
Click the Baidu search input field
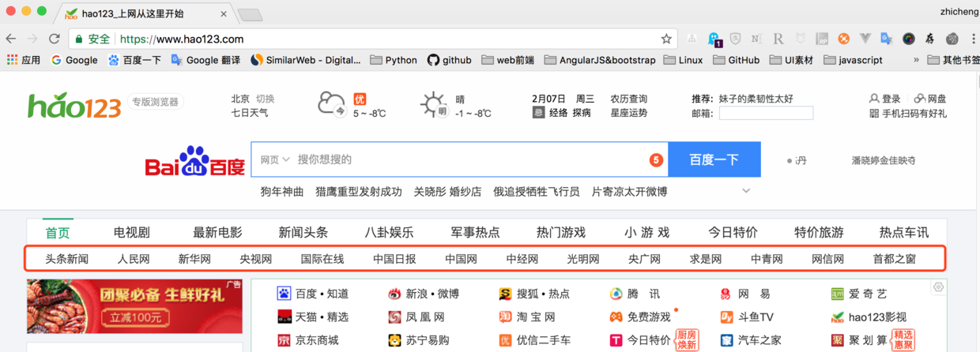click(466, 159)
